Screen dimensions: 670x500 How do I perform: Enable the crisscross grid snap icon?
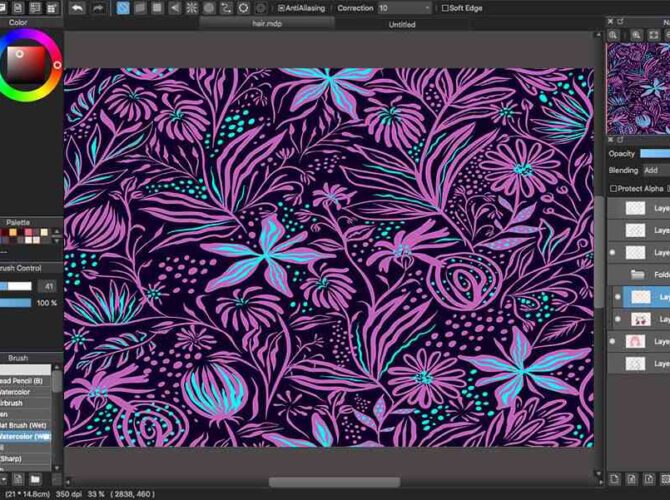(x=157, y=8)
